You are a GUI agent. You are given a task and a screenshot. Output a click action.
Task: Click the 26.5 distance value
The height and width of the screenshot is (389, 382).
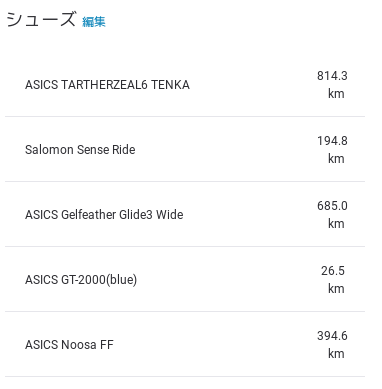tap(333, 271)
